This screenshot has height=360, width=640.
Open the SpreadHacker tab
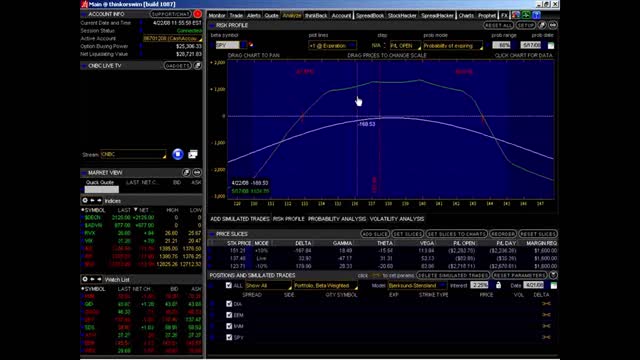(437, 16)
